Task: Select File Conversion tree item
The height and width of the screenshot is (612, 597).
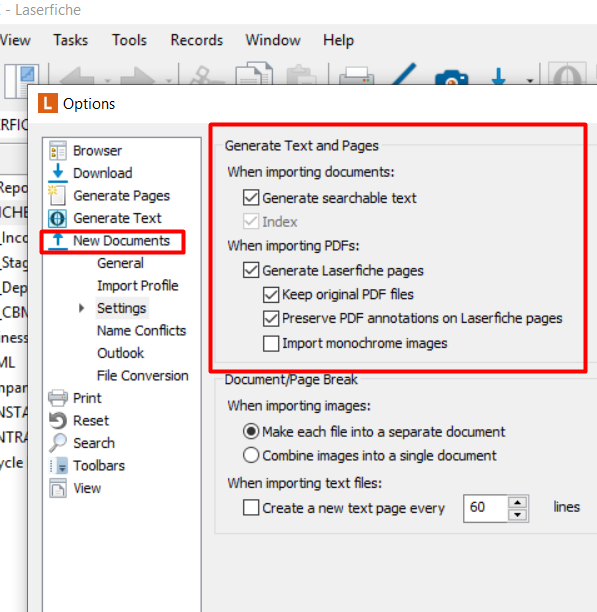Action: (x=142, y=375)
